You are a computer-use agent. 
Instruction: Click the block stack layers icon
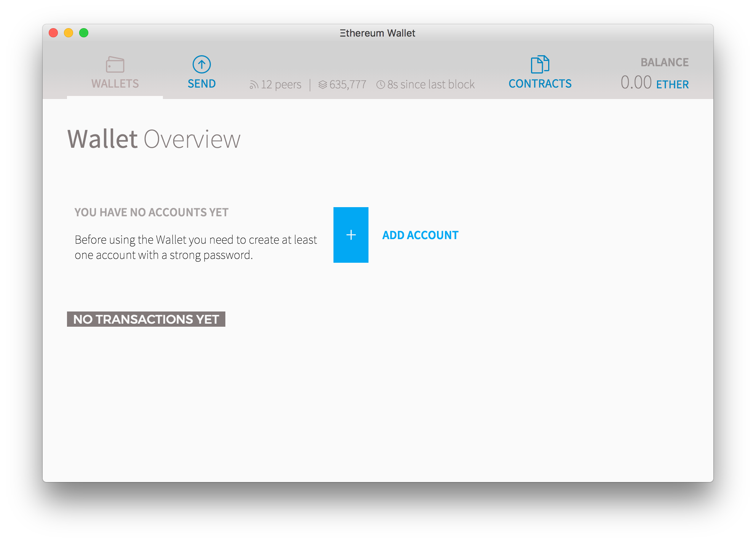pos(322,83)
